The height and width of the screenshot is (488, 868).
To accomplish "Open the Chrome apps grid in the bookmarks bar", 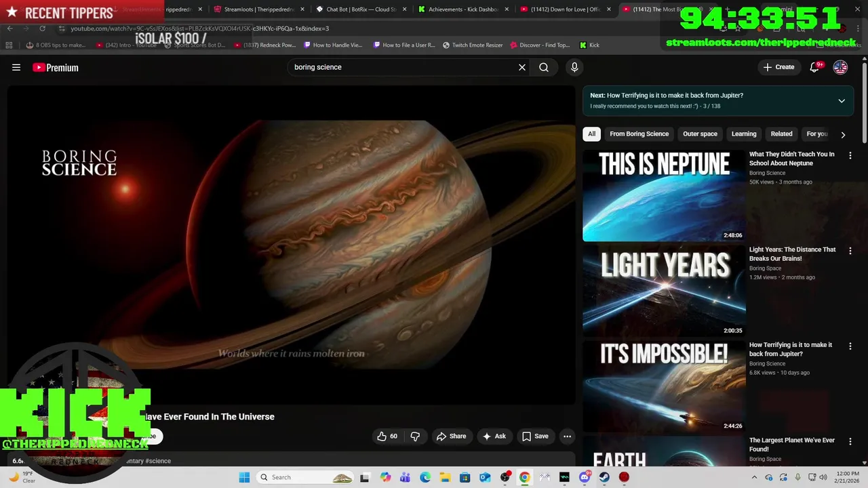I will [x=9, y=45].
